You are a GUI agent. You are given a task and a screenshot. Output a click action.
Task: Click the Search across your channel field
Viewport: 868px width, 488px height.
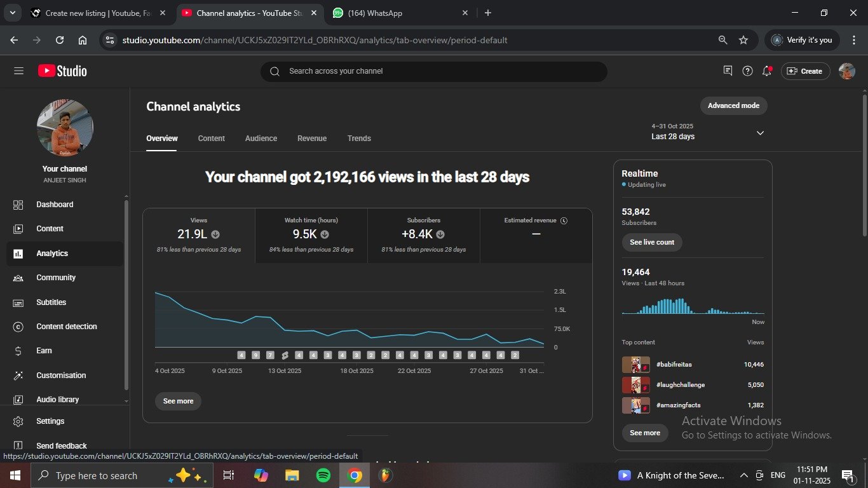point(433,71)
